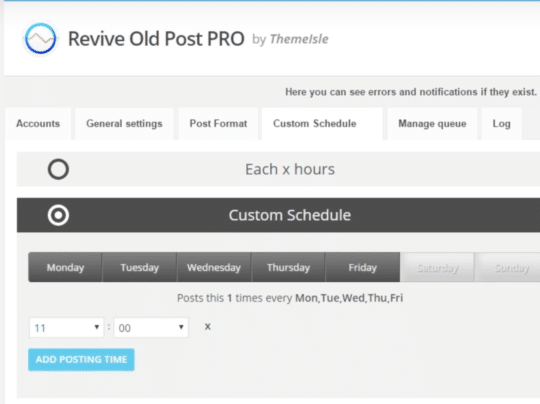Enable Saturday in the schedule

437,267
